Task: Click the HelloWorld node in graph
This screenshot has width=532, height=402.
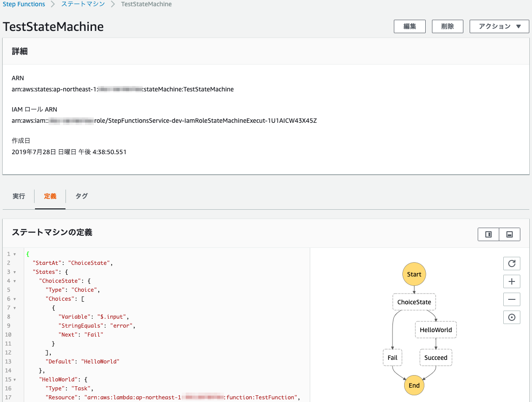Action: tap(436, 330)
